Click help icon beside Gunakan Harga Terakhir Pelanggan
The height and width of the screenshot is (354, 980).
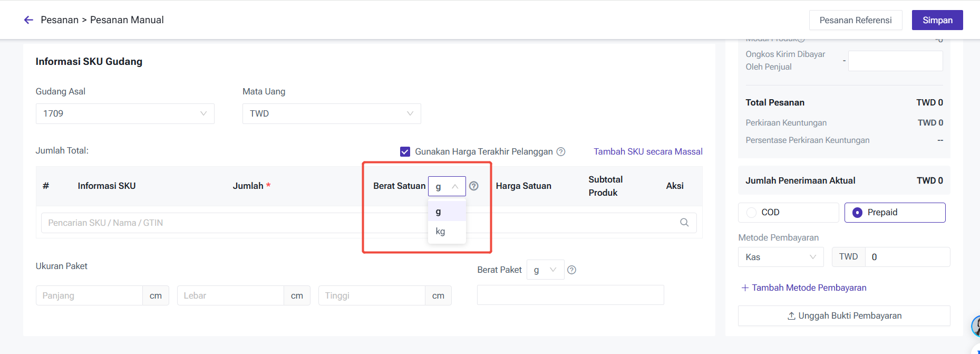561,151
